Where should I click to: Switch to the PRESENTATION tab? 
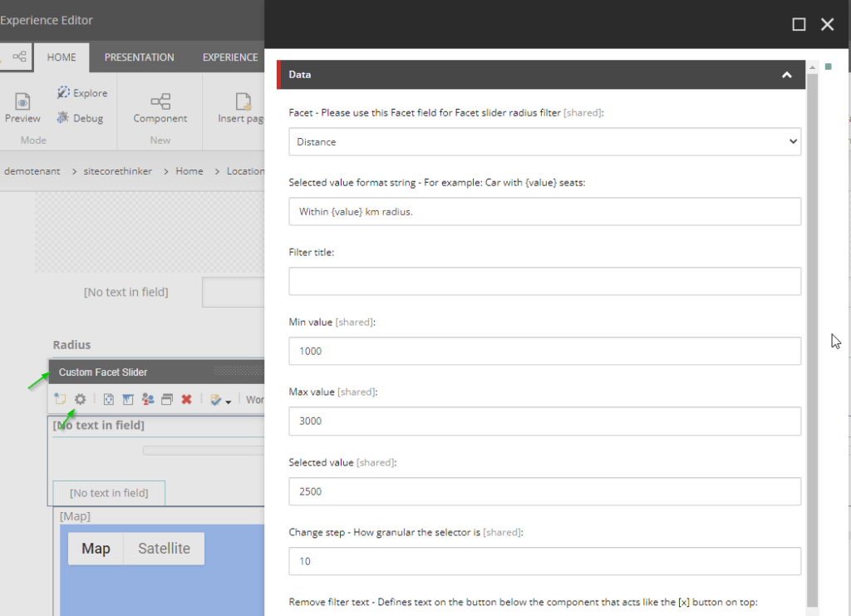tap(139, 57)
